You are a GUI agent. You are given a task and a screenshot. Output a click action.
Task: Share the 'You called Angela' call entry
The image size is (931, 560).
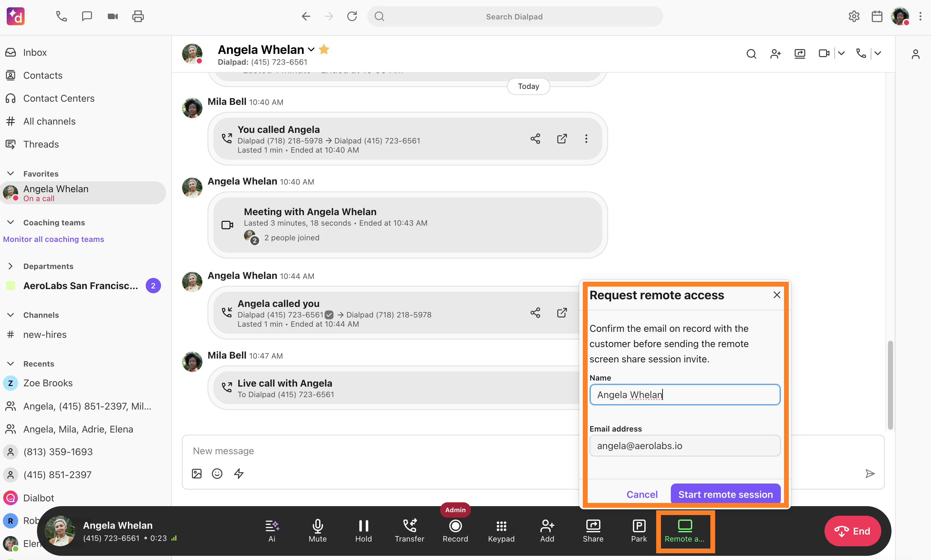click(x=535, y=139)
